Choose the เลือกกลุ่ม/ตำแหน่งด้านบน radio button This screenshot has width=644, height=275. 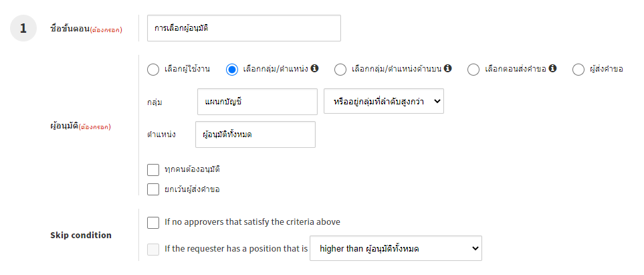(340, 69)
